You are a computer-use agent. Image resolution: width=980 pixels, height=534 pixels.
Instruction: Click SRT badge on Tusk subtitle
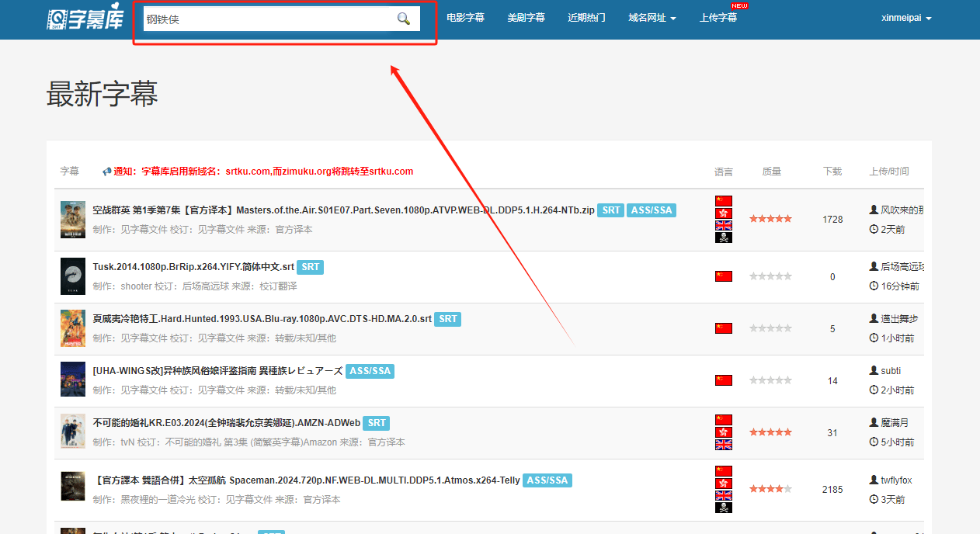pyautogui.click(x=310, y=267)
